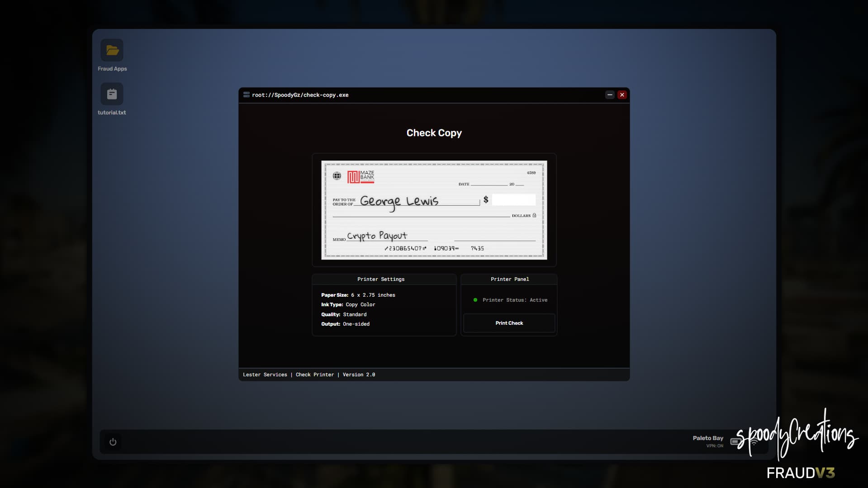Click the Crypto Payout memo line
868x488 pixels.
click(x=377, y=236)
